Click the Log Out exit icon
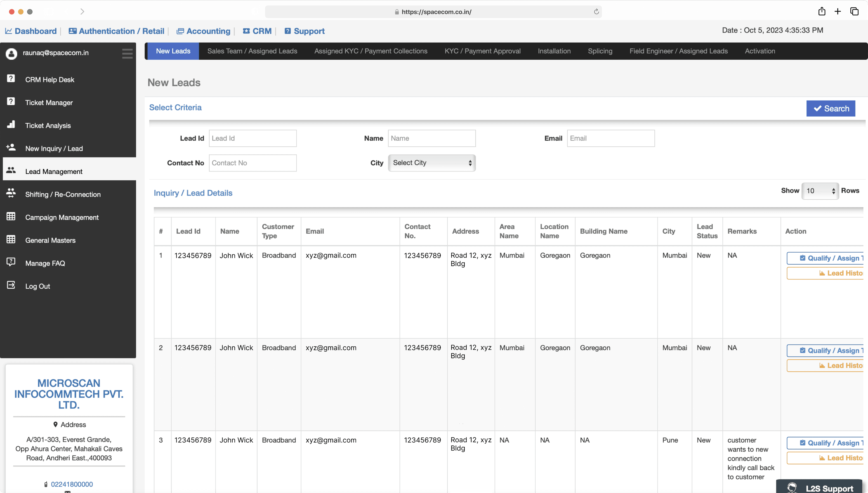The image size is (868, 493). (11, 285)
